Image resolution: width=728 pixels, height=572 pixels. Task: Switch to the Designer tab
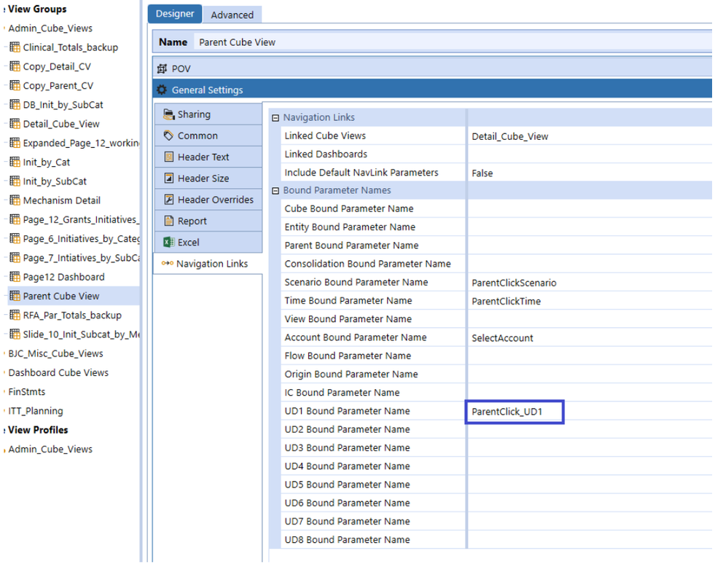click(175, 14)
